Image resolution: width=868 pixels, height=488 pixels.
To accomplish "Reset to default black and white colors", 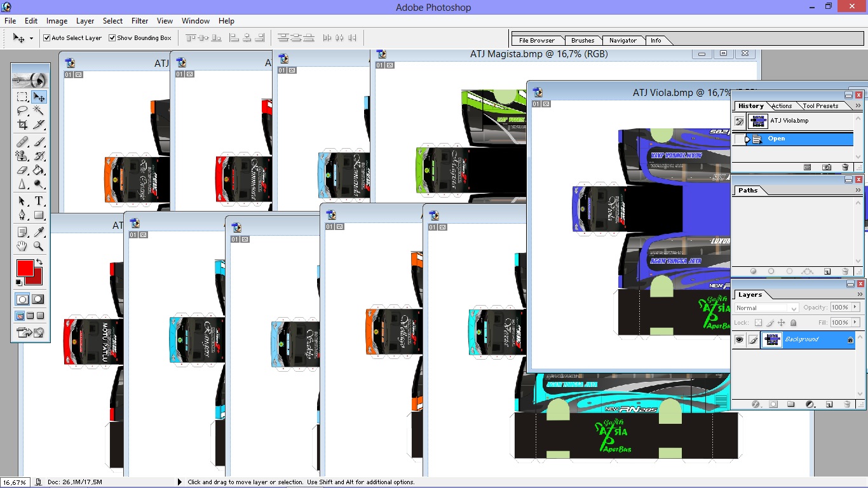I will click(x=19, y=282).
